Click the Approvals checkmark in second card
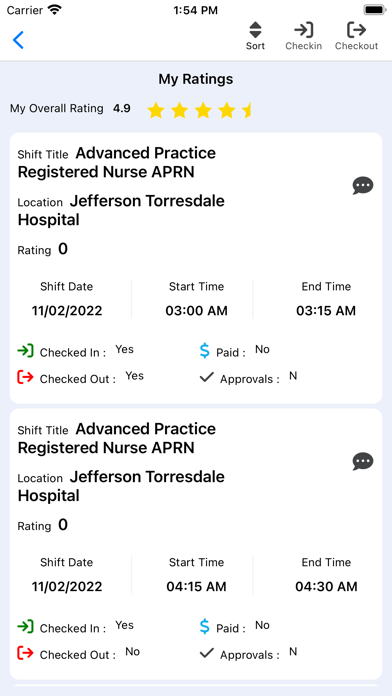The height and width of the screenshot is (696, 392). click(207, 653)
